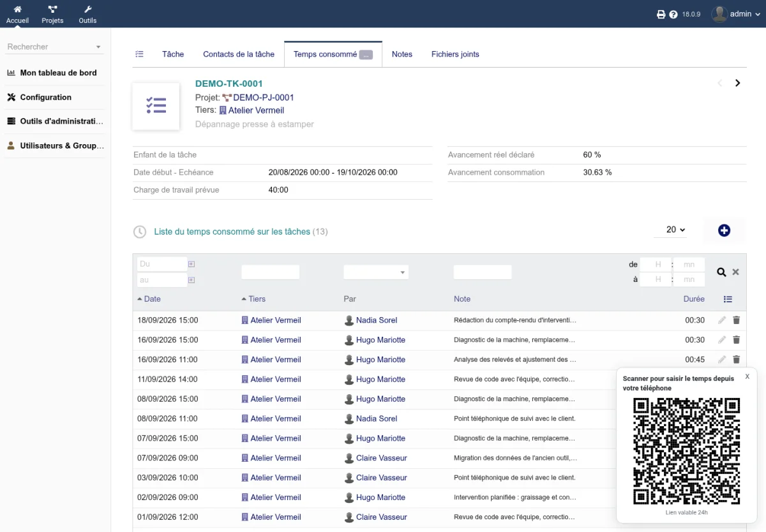Screen dimensions: 766x532
Task: Sort by Date column header
Action: 152,299
